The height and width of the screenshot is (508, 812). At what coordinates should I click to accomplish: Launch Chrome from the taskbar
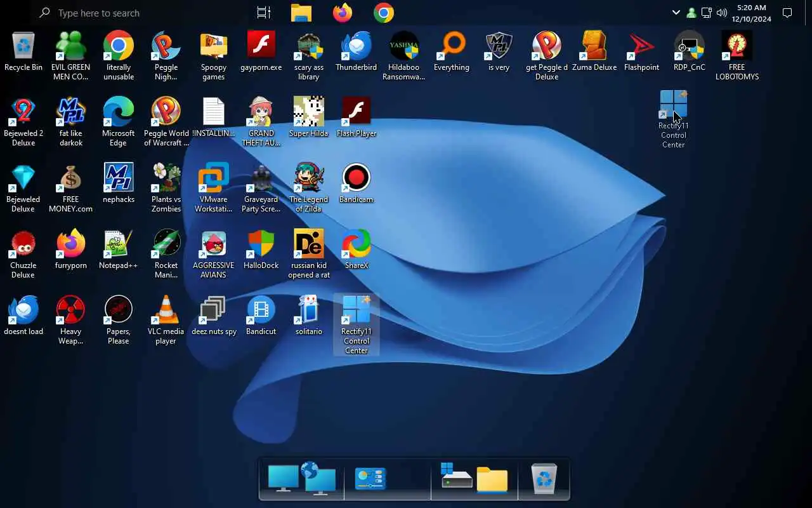point(384,13)
